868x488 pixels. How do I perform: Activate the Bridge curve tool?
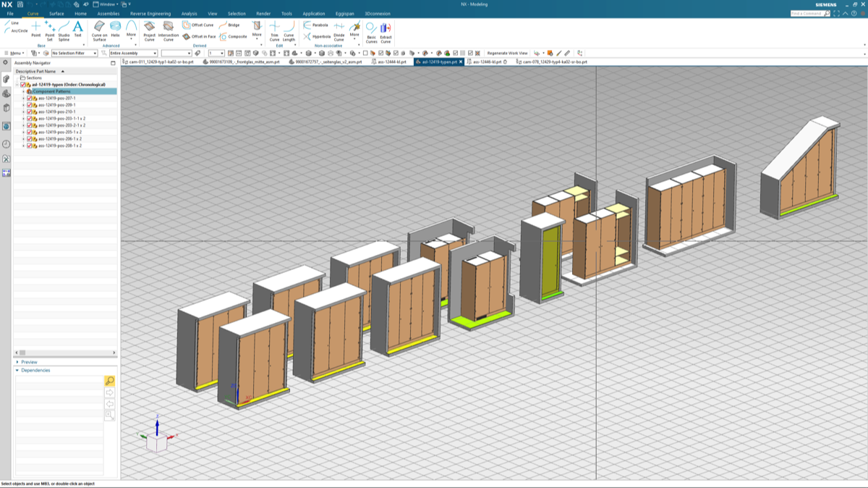229,25
